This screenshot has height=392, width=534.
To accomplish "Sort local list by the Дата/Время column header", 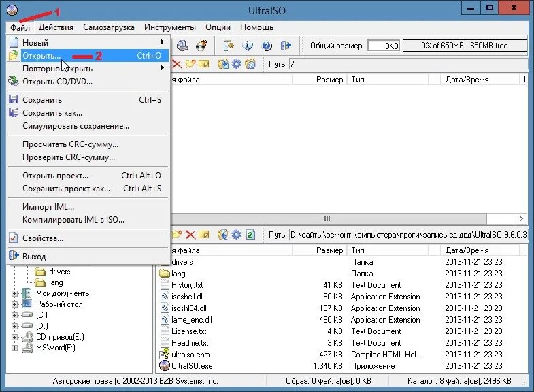I will pyautogui.click(x=480, y=250).
